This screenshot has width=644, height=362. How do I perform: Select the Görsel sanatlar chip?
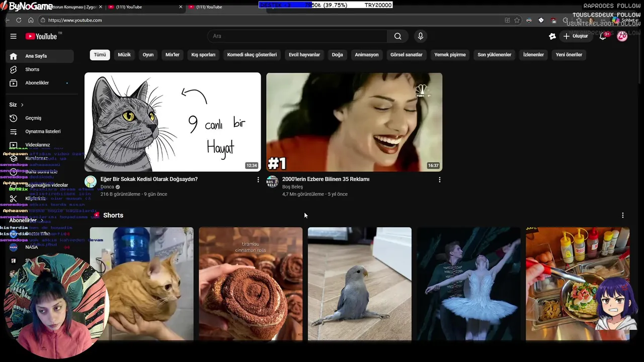pos(407,55)
